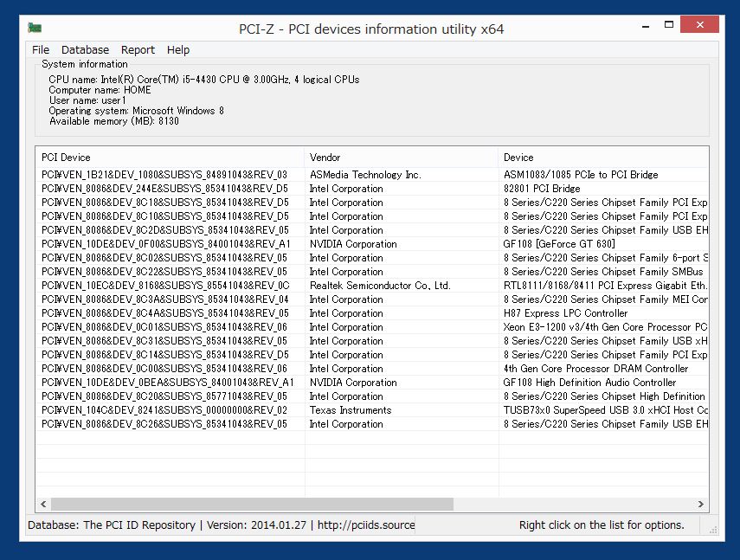
Task: Select the Realtek Semiconductor Co., Ltd. row
Action: (x=372, y=286)
